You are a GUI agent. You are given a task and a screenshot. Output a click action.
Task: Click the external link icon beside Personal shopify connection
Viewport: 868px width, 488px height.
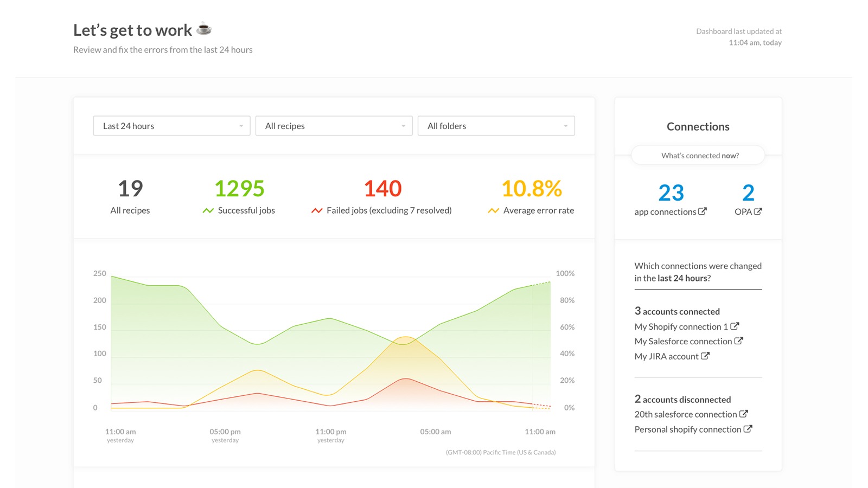(x=749, y=429)
